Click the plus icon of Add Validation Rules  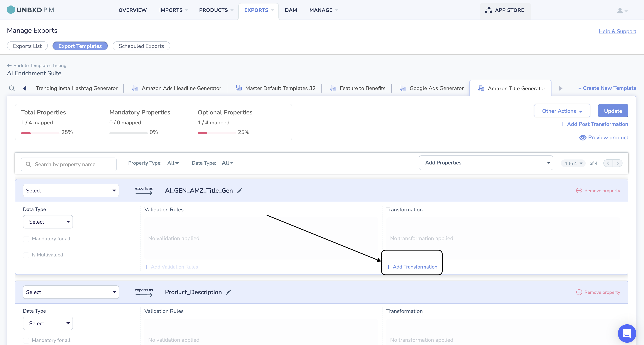coord(147,267)
